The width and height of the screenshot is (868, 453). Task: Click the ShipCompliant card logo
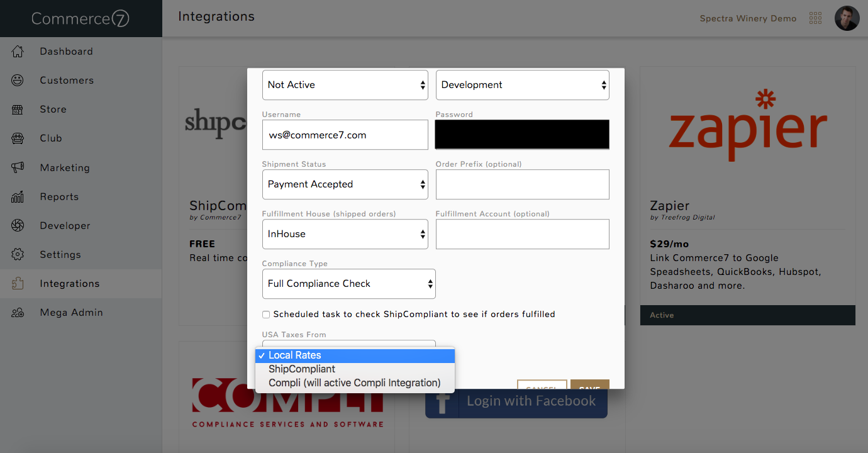pyautogui.click(x=215, y=123)
